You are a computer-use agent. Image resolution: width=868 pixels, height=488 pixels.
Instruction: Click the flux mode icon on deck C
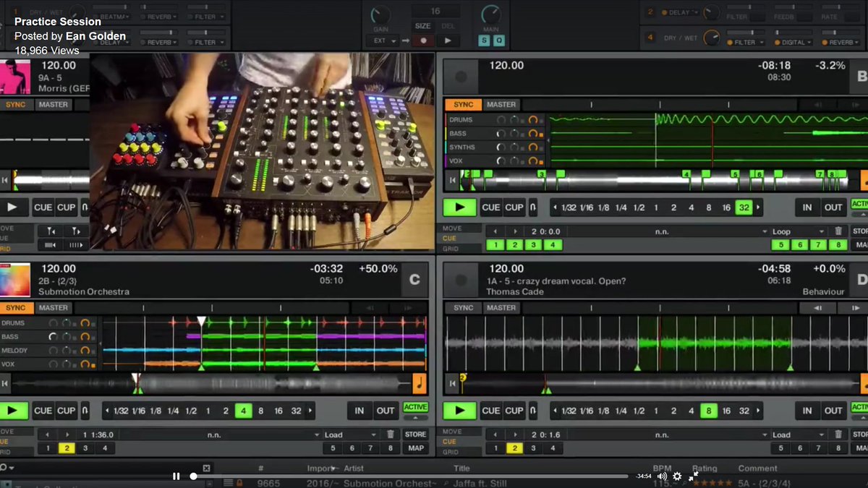click(x=85, y=411)
